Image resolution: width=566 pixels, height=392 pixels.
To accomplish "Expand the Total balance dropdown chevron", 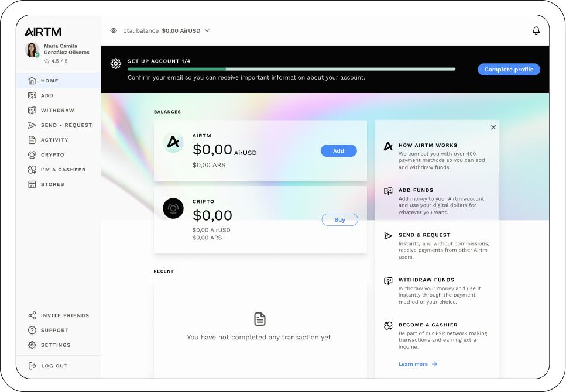I will 207,30.
